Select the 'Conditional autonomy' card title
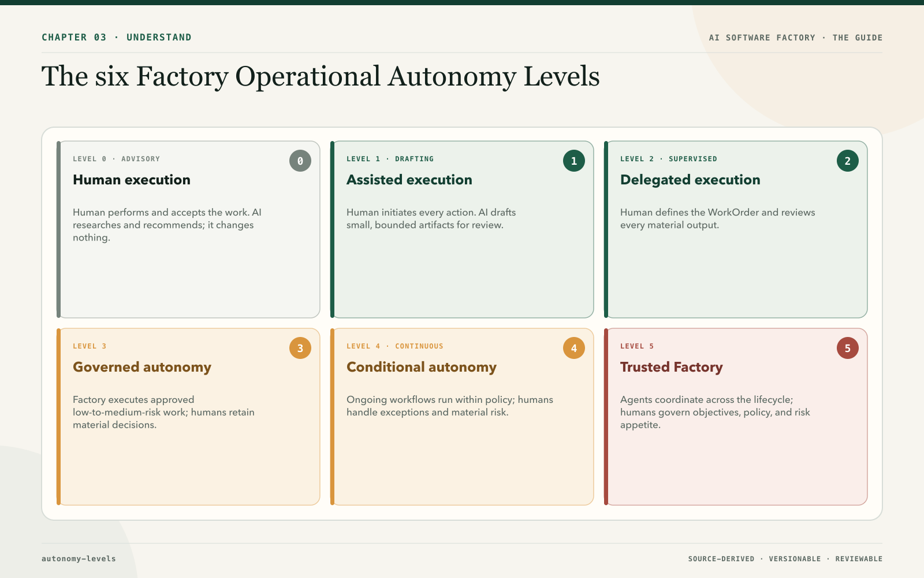924x578 pixels. click(422, 367)
